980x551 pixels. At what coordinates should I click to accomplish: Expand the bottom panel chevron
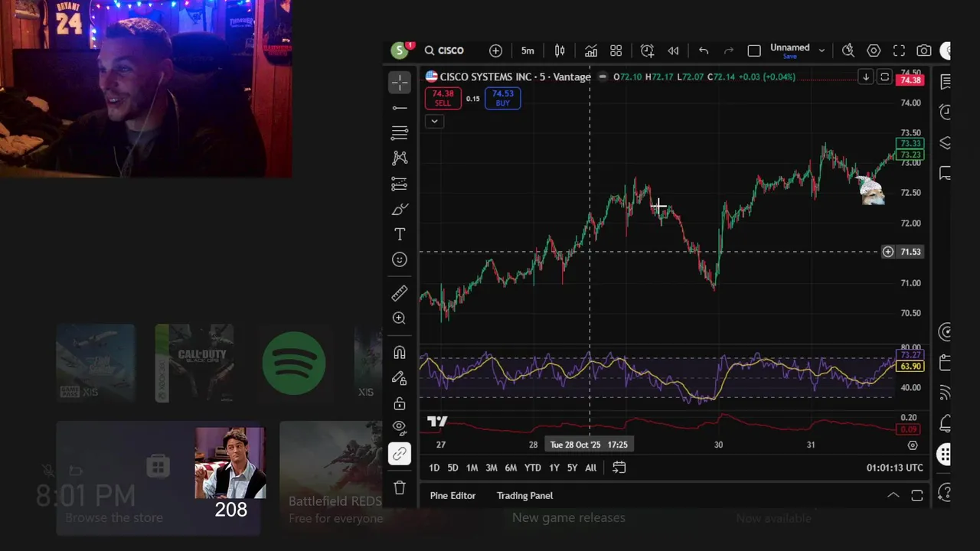893,495
